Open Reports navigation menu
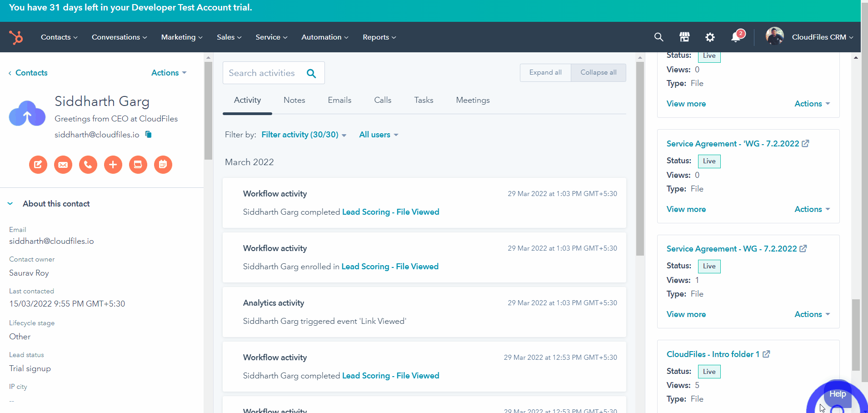This screenshot has height=413, width=868. coord(379,37)
